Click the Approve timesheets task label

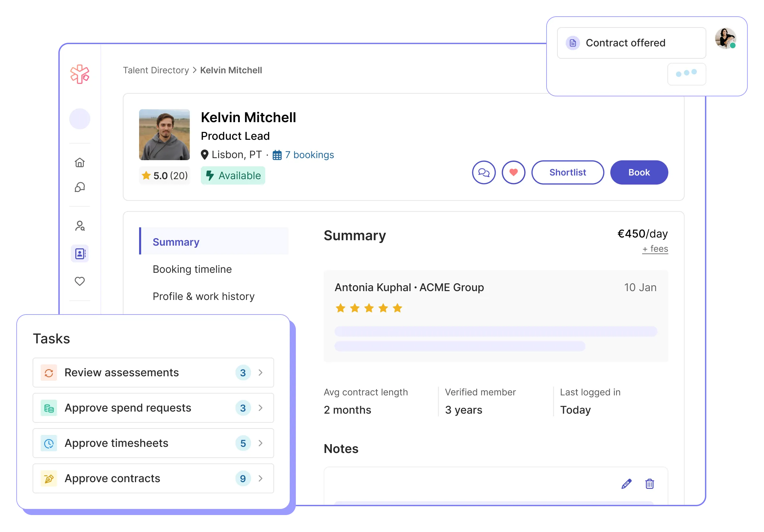click(116, 443)
